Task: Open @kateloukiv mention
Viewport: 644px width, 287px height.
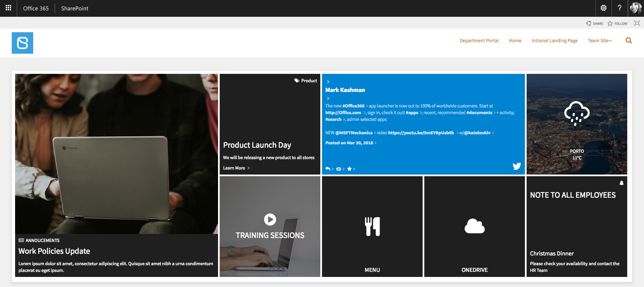Action: pos(477,133)
